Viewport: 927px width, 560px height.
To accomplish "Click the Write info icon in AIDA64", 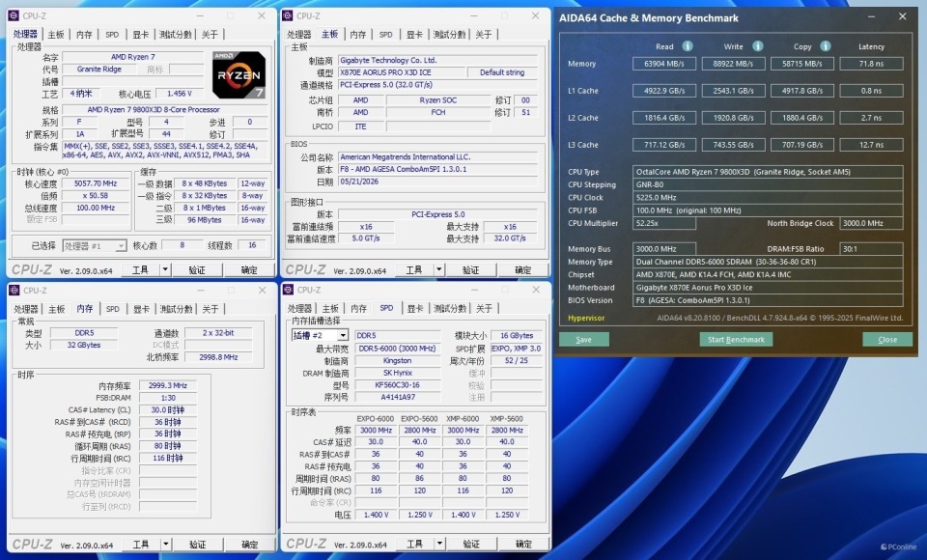I will [757, 46].
